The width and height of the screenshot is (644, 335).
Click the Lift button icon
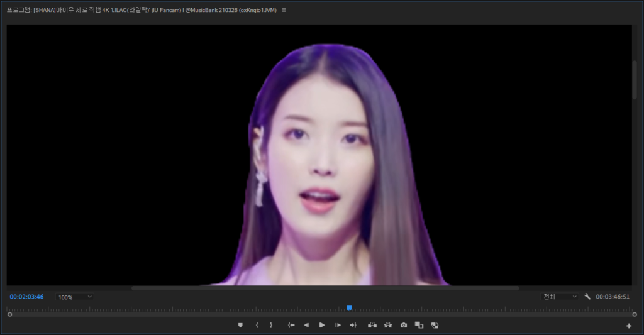pos(372,325)
